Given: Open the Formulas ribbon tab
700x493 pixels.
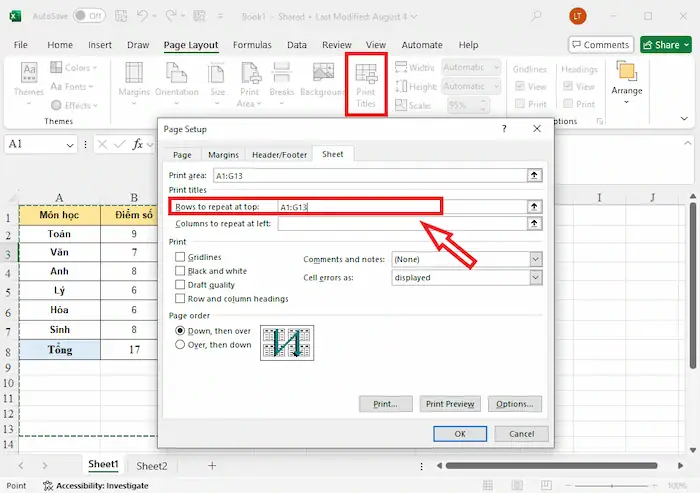Looking at the screenshot, I should [252, 45].
